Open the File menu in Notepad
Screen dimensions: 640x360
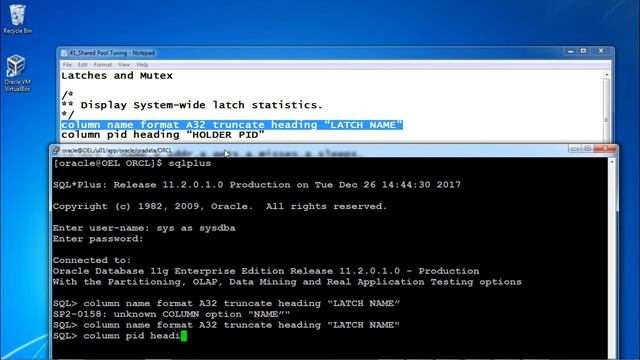[67, 65]
